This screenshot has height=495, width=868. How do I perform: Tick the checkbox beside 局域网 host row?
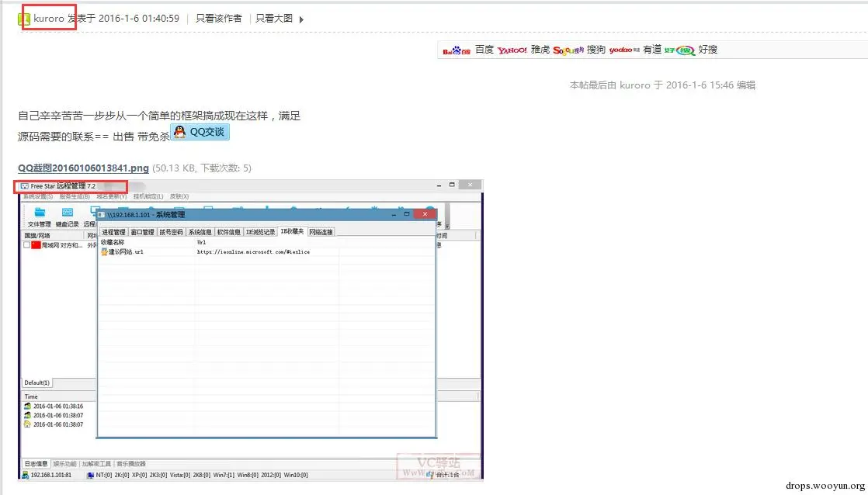pos(26,245)
